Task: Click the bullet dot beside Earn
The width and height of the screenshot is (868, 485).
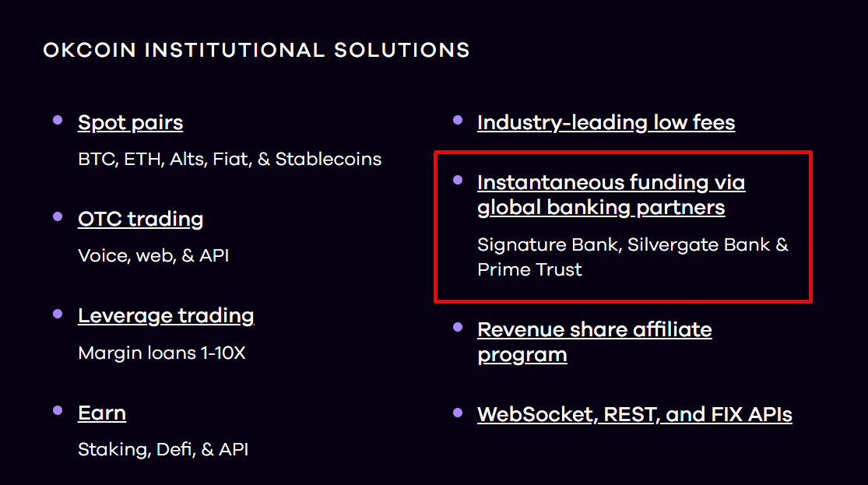Action: 58,410
